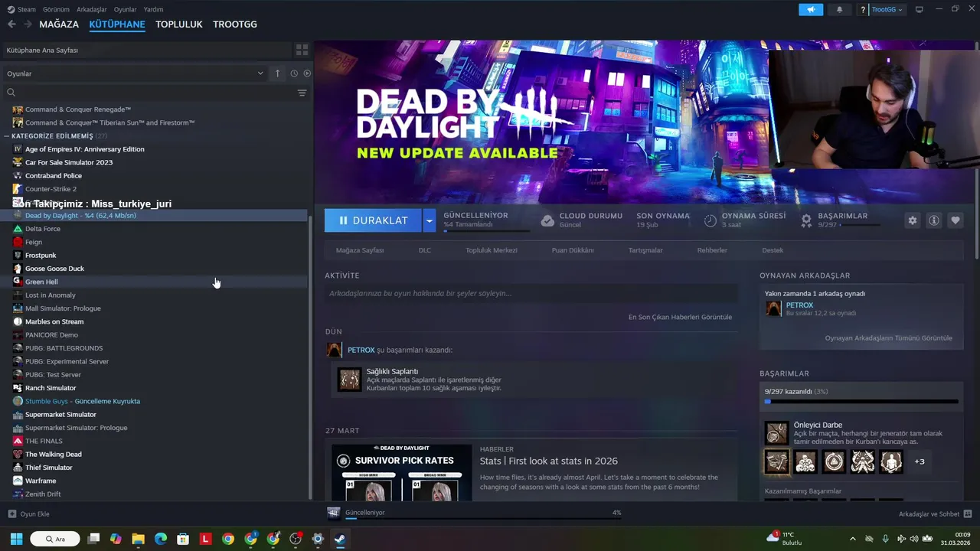The image size is (980, 551).
Task: Select Warframe in the library list
Action: 155,481
